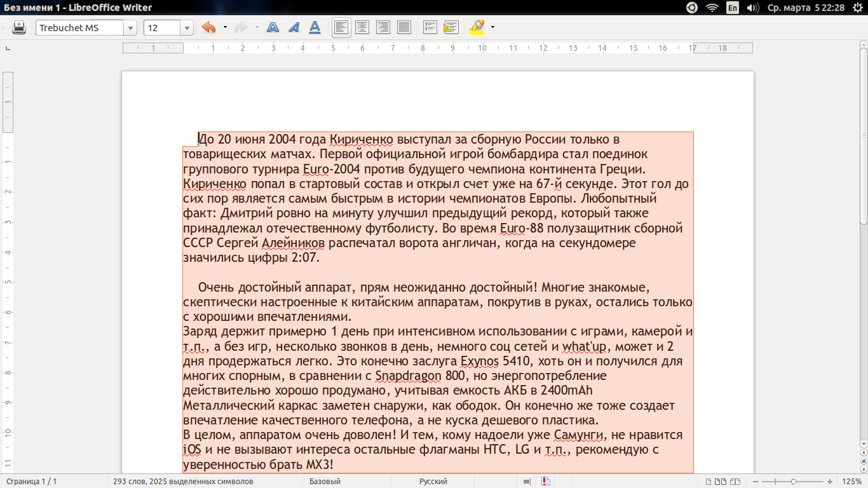
Task: Open the highlight color dropdown arrow
Action: pyautogui.click(x=492, y=27)
